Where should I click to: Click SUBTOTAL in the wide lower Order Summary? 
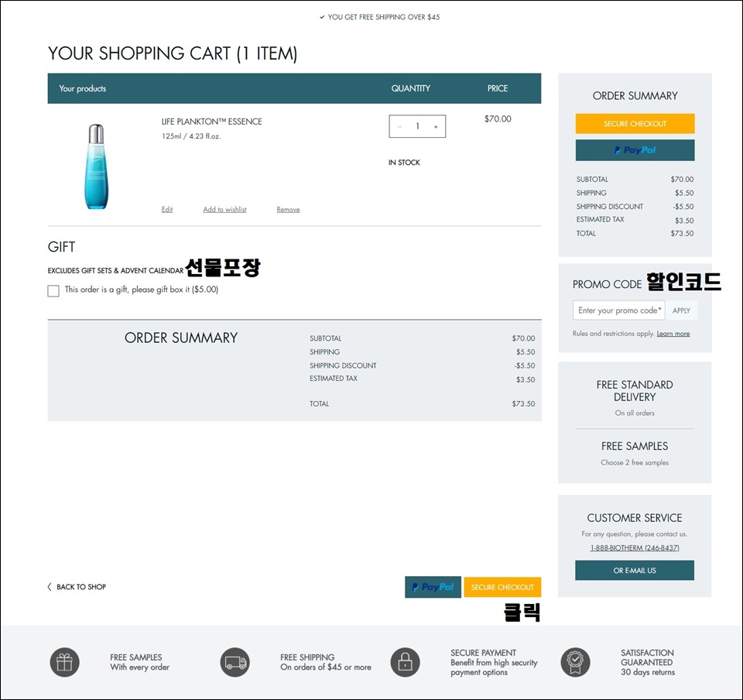[x=326, y=338]
